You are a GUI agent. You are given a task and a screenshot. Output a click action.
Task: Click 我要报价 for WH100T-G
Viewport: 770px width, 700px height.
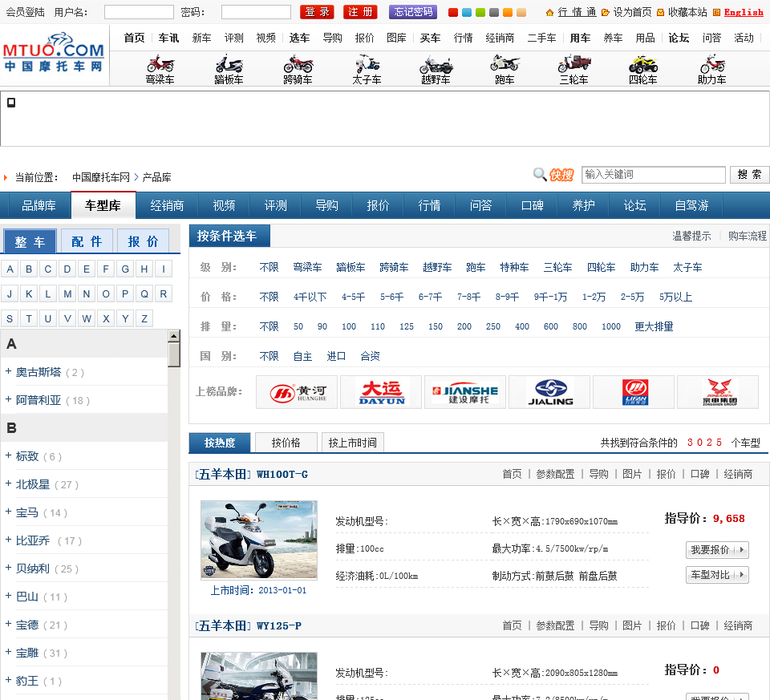717,550
